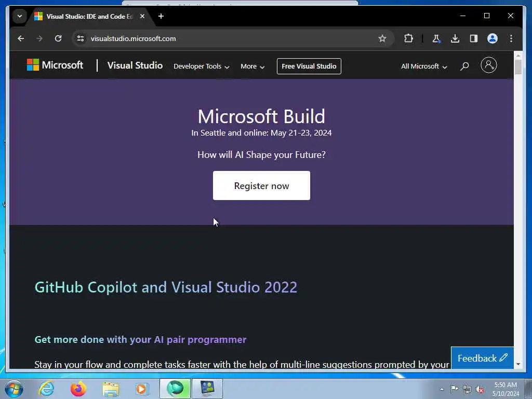Select the Visual Studio browser tab
Screen dimensions: 532x399
click(90, 16)
